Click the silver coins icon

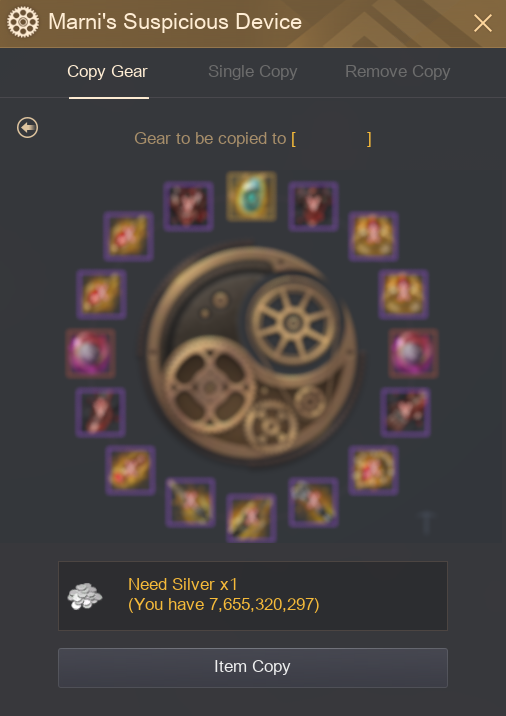point(84,596)
